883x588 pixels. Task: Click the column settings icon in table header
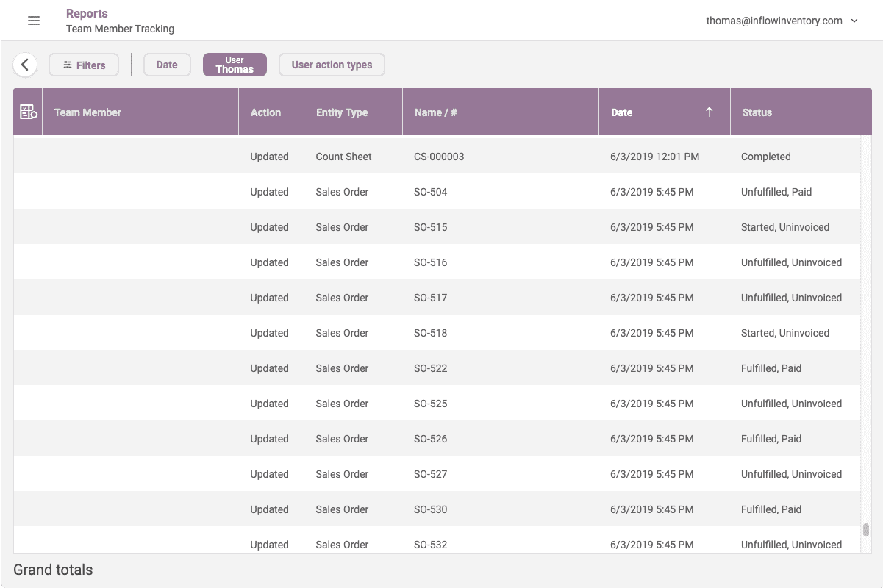tap(28, 112)
